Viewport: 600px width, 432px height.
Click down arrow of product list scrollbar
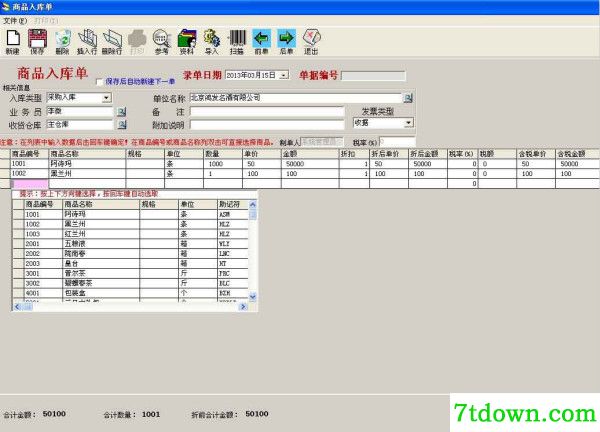[x=253, y=297]
